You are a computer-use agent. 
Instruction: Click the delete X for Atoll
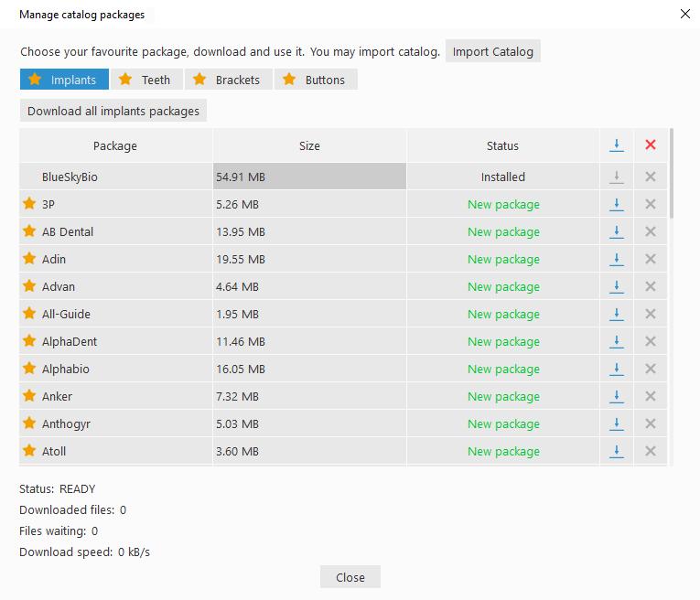click(x=651, y=451)
